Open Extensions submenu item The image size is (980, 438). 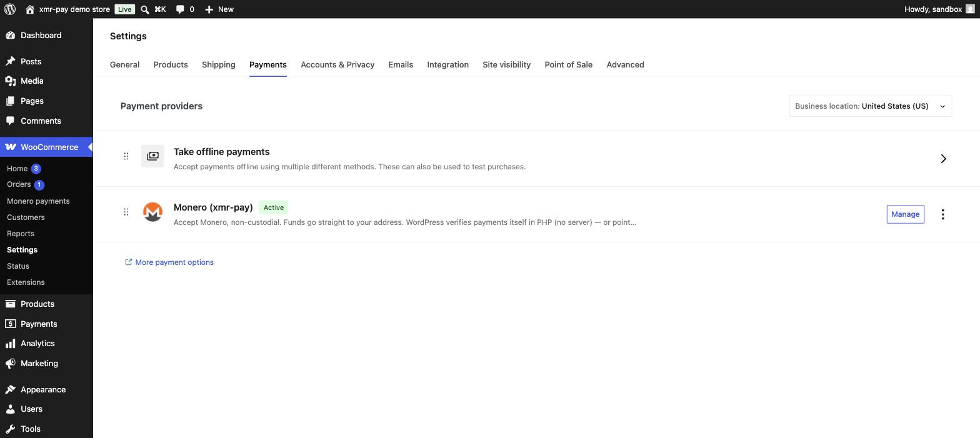[26, 282]
